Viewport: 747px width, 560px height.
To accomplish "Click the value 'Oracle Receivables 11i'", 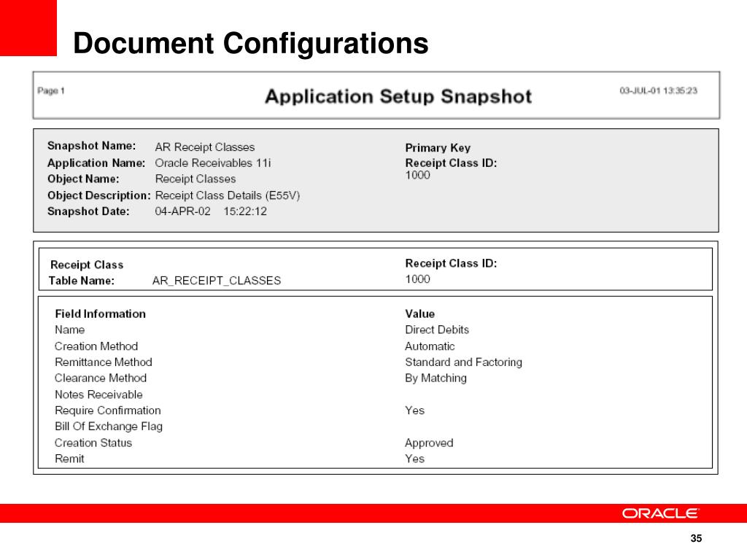I will tap(213, 163).
